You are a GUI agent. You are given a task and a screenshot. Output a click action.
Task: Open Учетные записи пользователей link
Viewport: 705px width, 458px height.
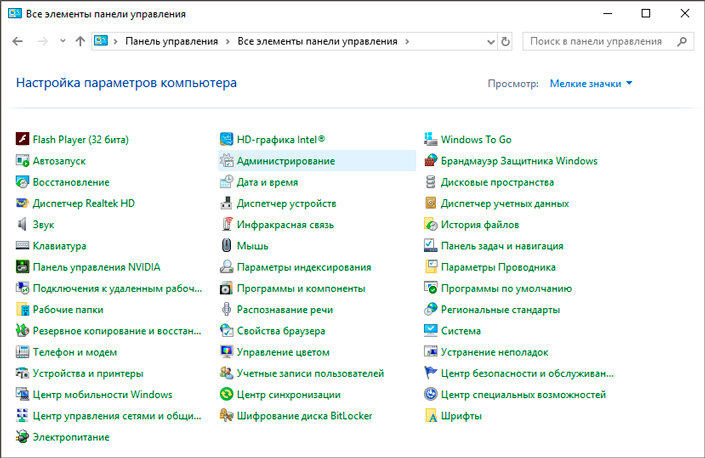310,373
